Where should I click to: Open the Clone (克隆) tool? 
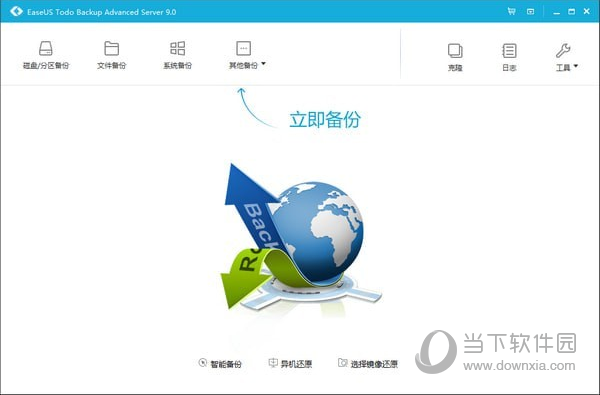[x=455, y=57]
